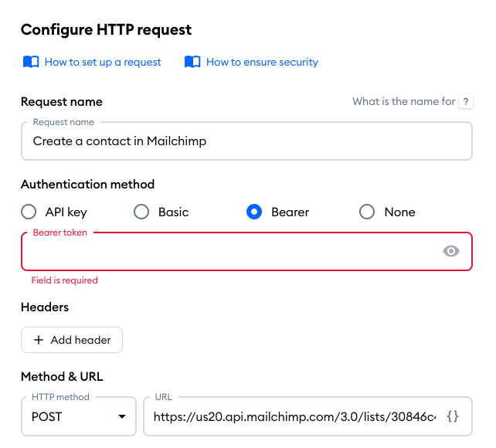The height and width of the screenshot is (448, 496).
Task: Choose None as authentication method
Action: (368, 212)
